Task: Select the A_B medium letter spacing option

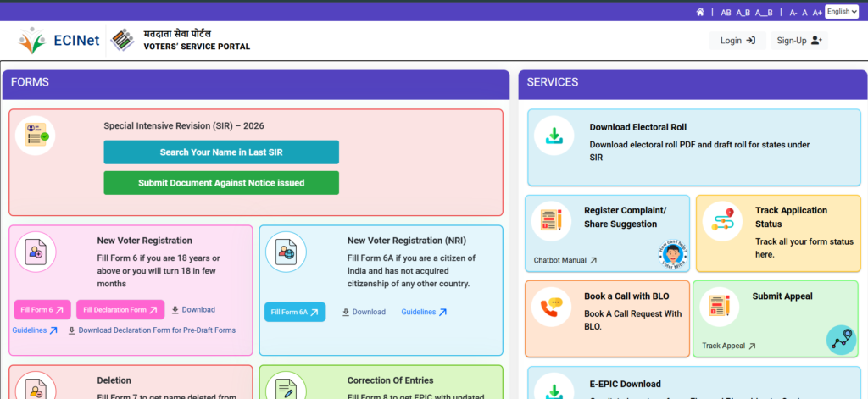Action: [x=743, y=13]
